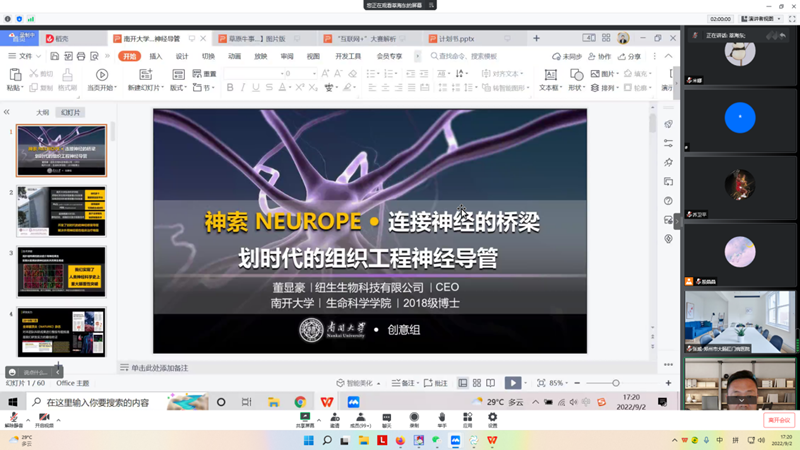The width and height of the screenshot is (800, 450).
Task: Switch to the 计划书.pptx document tab
Action: point(457,39)
